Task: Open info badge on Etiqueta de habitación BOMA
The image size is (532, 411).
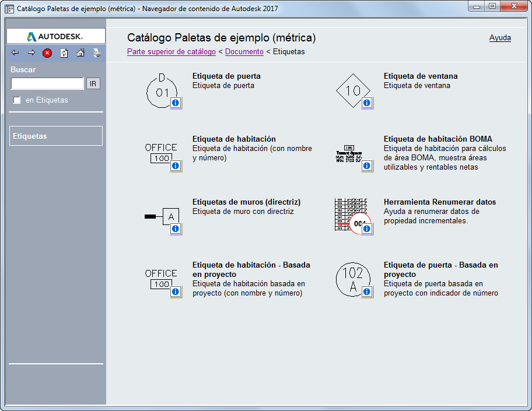Action: pos(367,166)
